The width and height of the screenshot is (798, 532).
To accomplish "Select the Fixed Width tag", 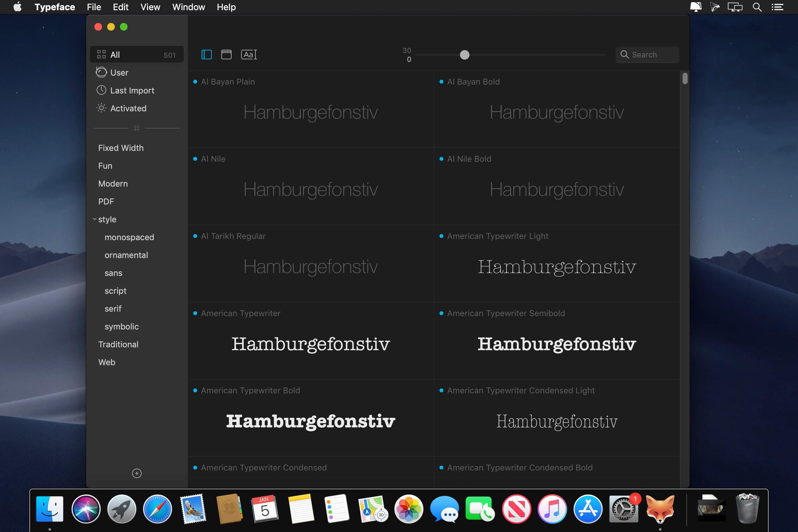I will pos(121,148).
